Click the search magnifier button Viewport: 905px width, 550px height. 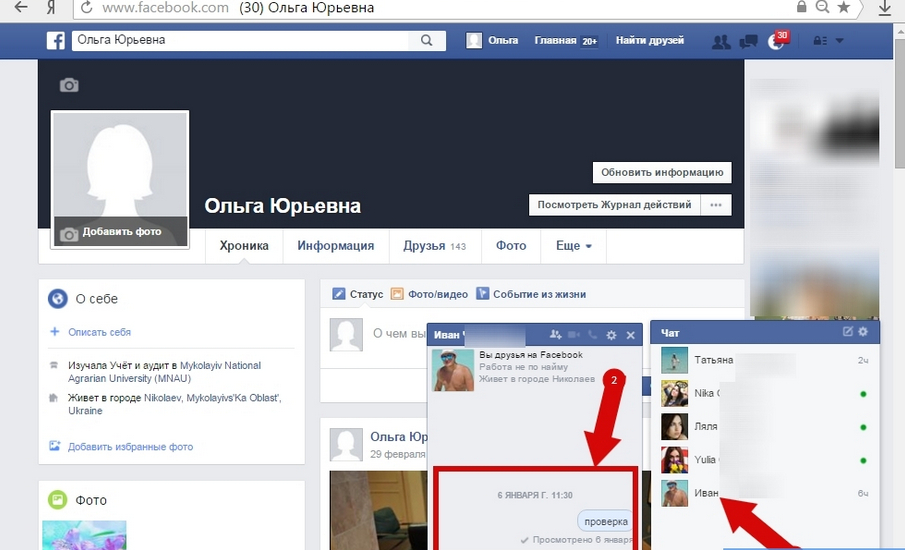427,40
